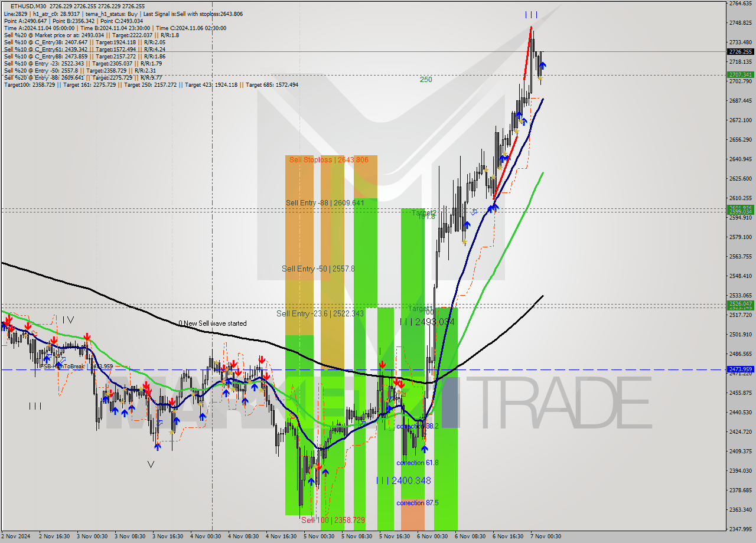
Task: Select the 'Sell Stoploss | 2643.806' label
Action: pos(328,159)
